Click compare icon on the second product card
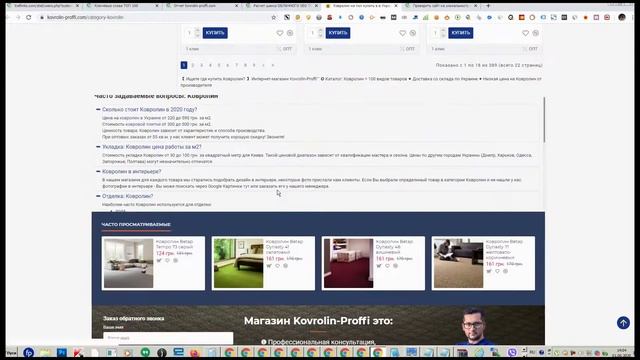The height and width of the screenshot is (360, 640). tap(413, 33)
